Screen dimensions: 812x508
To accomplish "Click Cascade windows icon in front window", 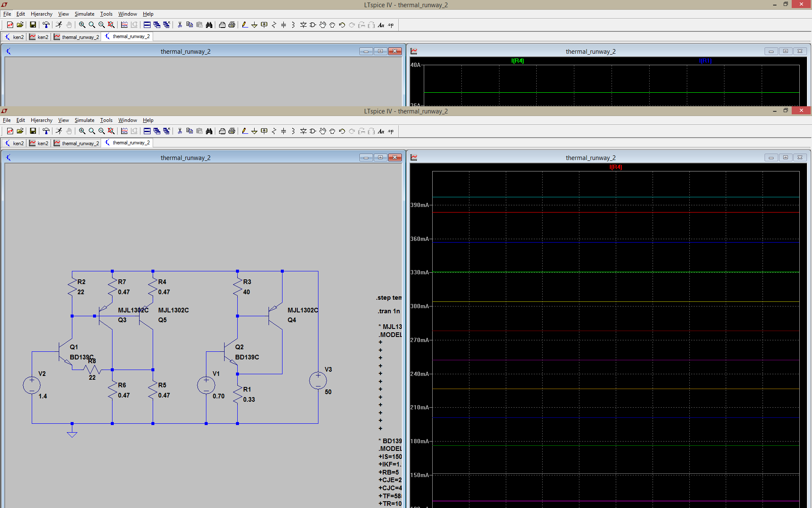I will pyautogui.click(x=157, y=131).
